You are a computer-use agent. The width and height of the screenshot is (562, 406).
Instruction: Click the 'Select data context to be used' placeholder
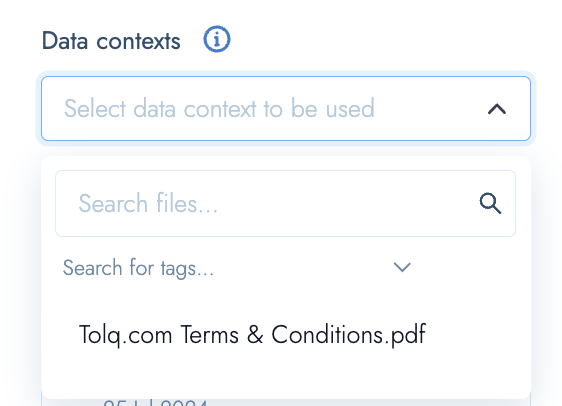(x=219, y=109)
